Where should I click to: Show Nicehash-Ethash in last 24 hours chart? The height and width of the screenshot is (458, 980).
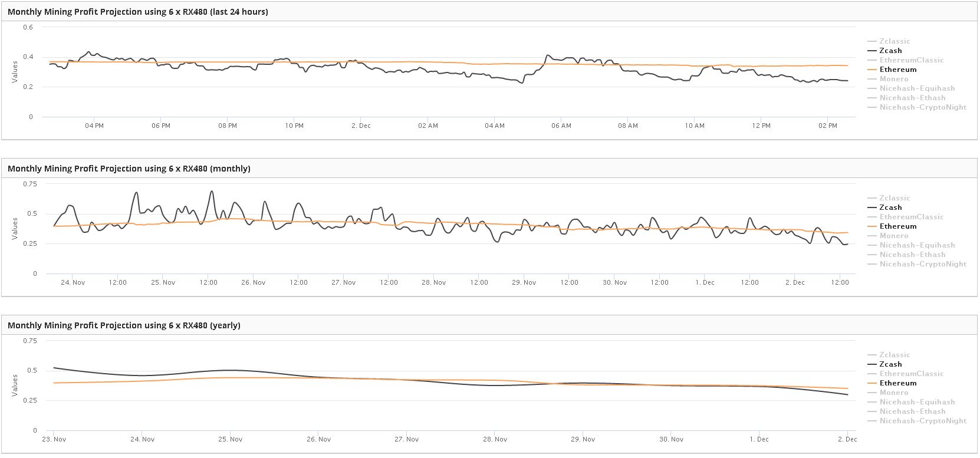906,98
